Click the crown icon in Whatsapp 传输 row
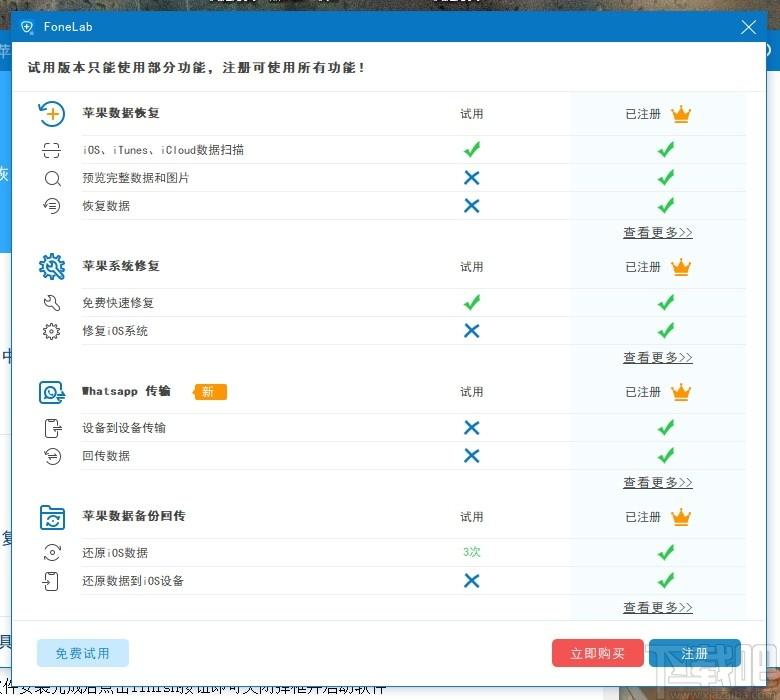The image size is (780, 700). (x=681, y=393)
